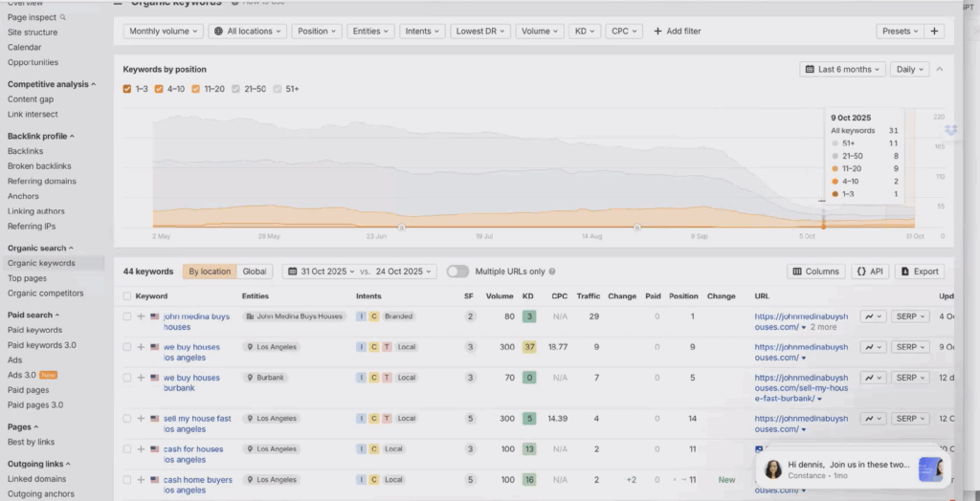Click plus icon next to we buy houses burbank
980x501 pixels.
tap(141, 378)
